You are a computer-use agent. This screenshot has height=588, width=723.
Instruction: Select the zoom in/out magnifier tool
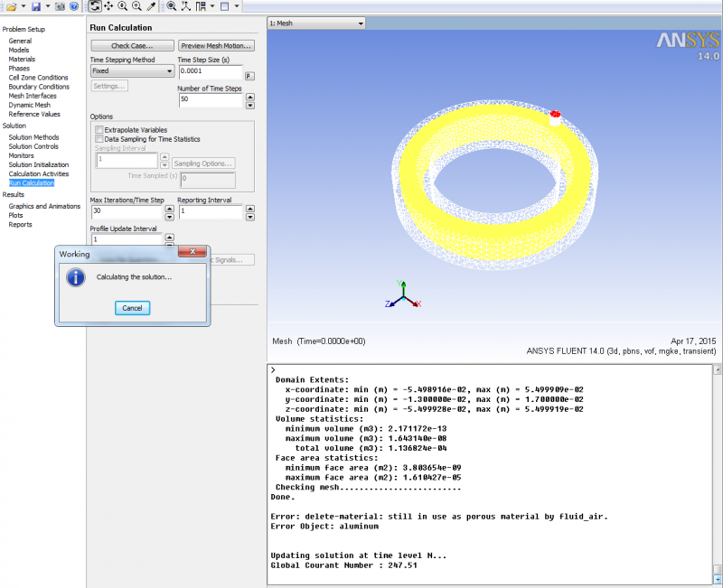click(123, 6)
